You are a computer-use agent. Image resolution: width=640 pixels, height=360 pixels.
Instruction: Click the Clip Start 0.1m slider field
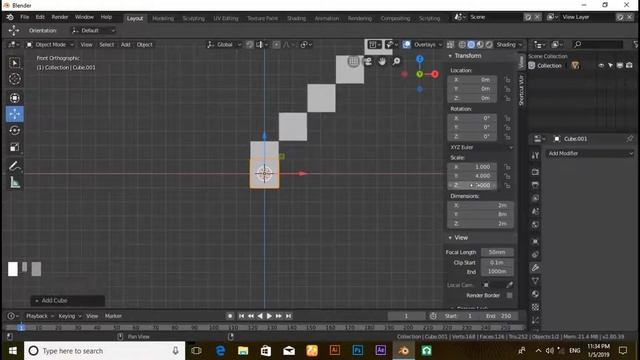pos(497,262)
